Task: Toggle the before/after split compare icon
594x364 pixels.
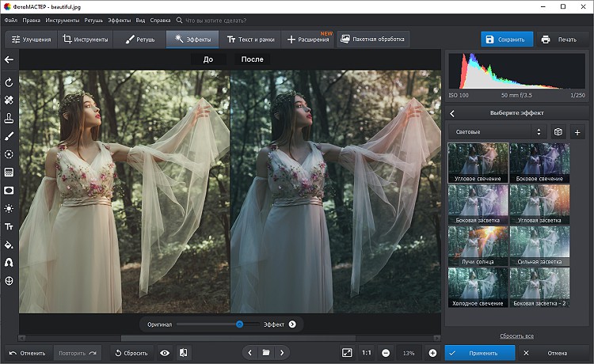Action: pos(183,353)
